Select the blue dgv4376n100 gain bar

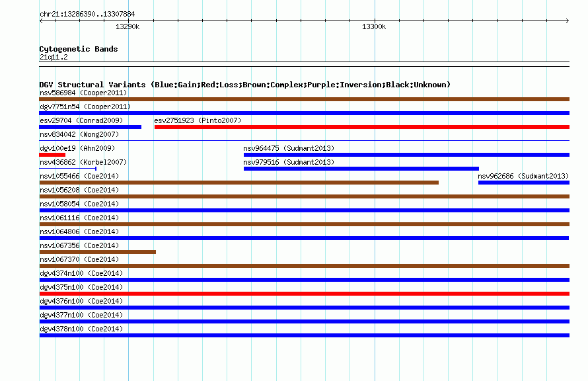(304, 308)
